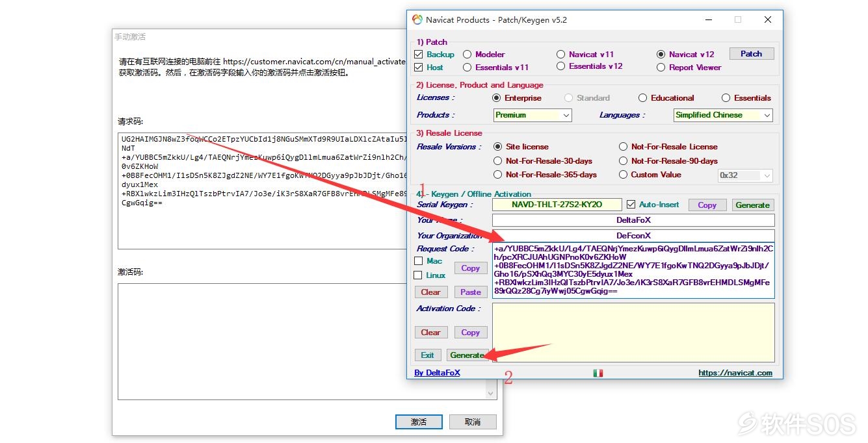Copy the Request Code
868x443 pixels.
[x=470, y=268]
